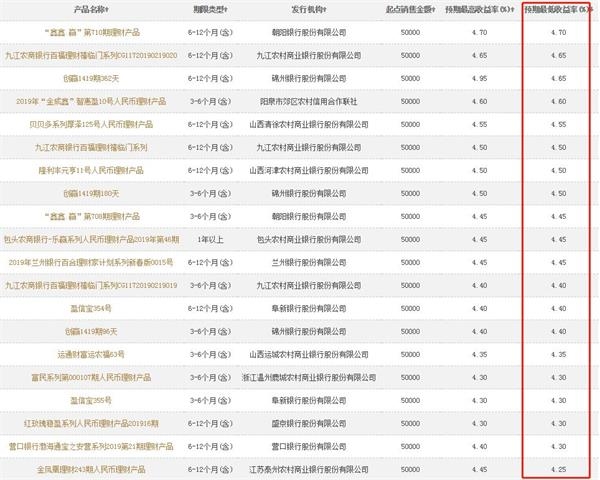Open the 创赢1419期96天 product link
The height and width of the screenshot is (480, 600).
tap(91, 331)
